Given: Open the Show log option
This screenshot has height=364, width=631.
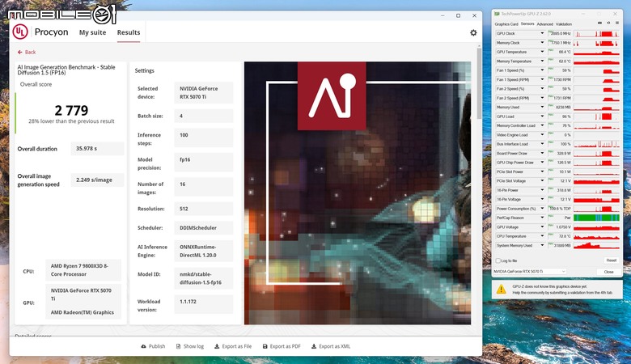Looking at the screenshot, I should click(x=189, y=346).
